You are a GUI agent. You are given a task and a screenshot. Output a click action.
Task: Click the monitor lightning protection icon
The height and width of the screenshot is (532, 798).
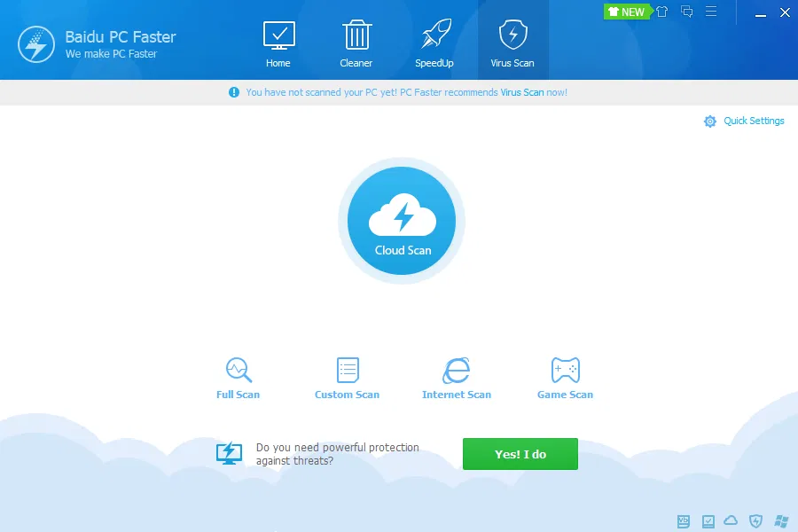tap(229, 453)
